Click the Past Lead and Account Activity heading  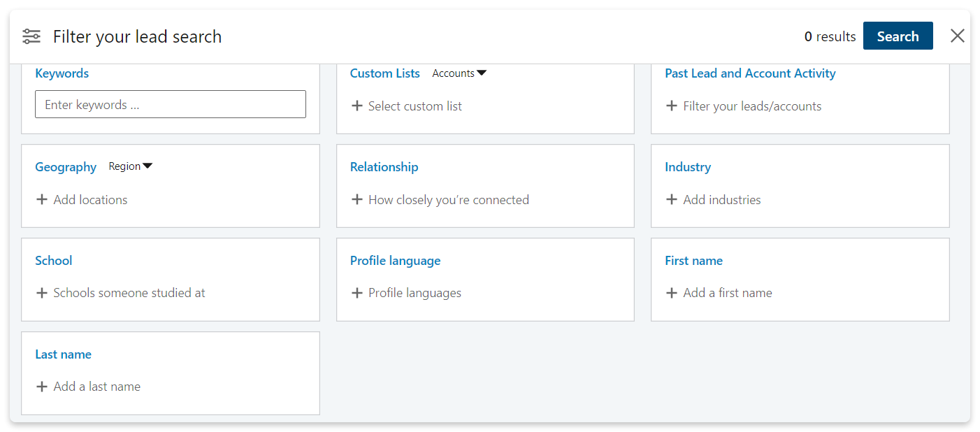[x=750, y=73]
